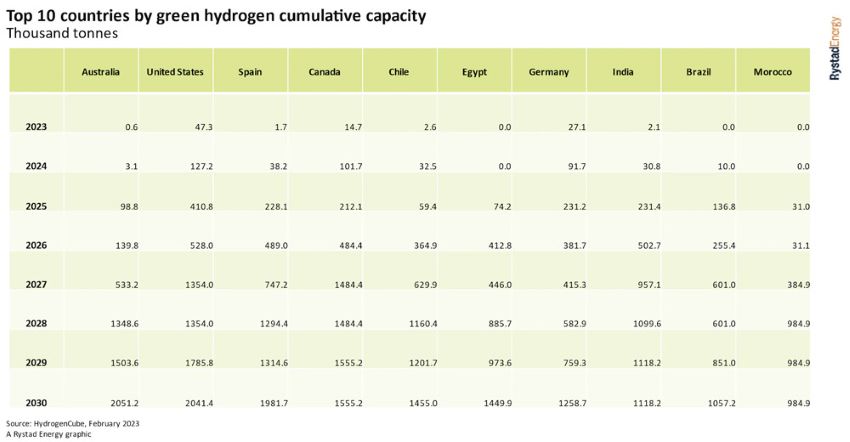This screenshot has height=442, width=850.
Task: Click the chart title 'Top 10 countries by green hydrogen'
Action: point(216,16)
